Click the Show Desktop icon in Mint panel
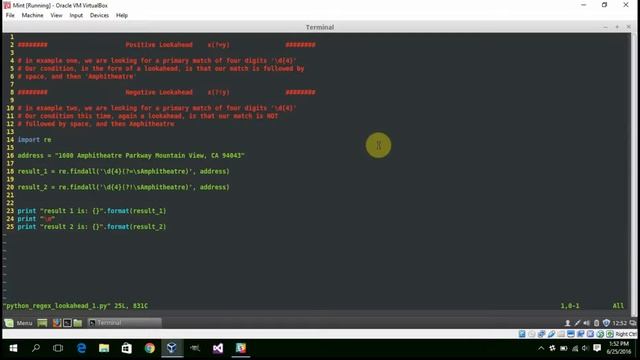This screenshot has height=360, width=640. tap(42, 323)
